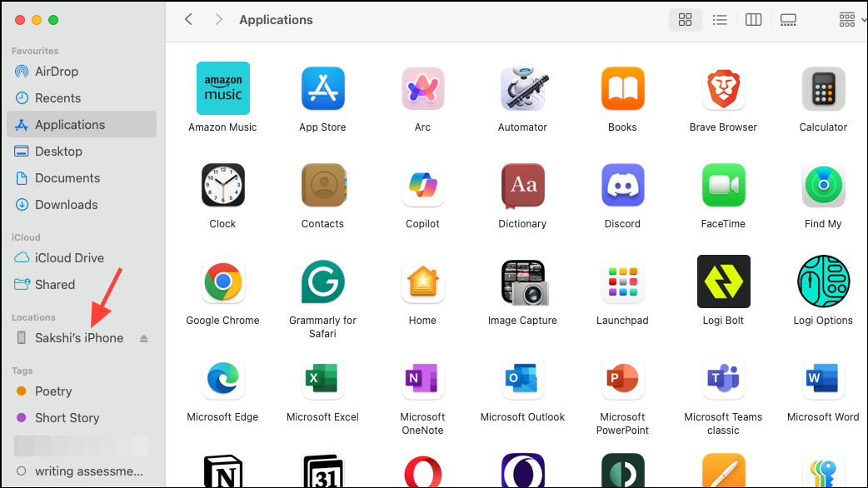Open Logi Bolt app icon
This screenshot has height=488, width=868.
pyautogui.click(x=723, y=281)
